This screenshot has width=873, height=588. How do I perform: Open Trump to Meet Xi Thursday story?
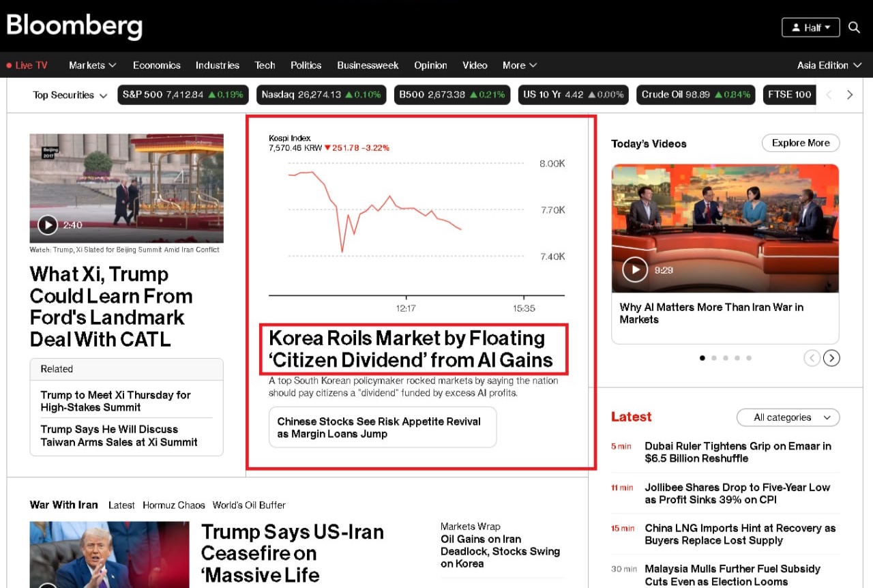click(x=116, y=401)
